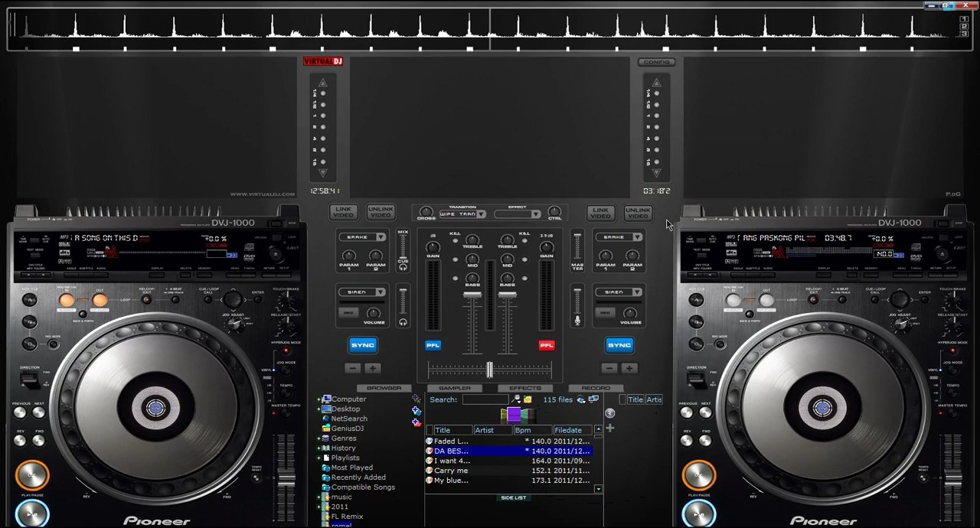980x528 pixels.
Task: Click the dual monitor icon near file count
Action: [x=593, y=399]
